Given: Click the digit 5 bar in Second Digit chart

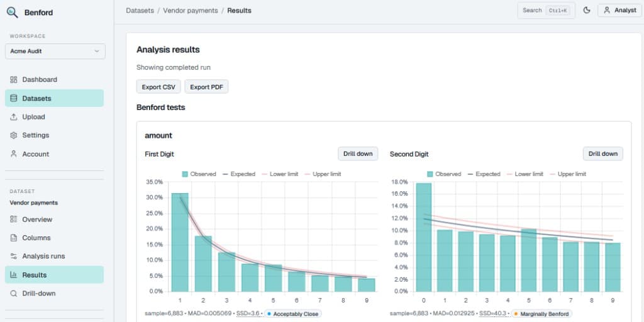Looking at the screenshot, I should click(528, 260).
